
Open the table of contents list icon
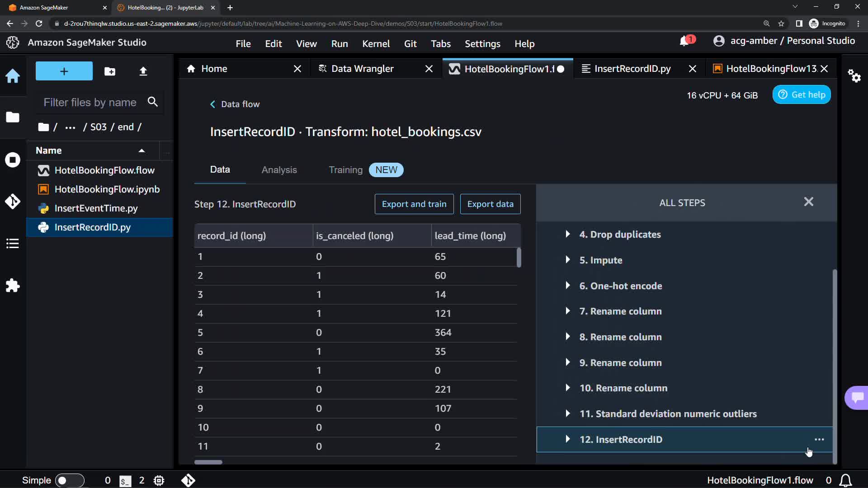(x=13, y=244)
